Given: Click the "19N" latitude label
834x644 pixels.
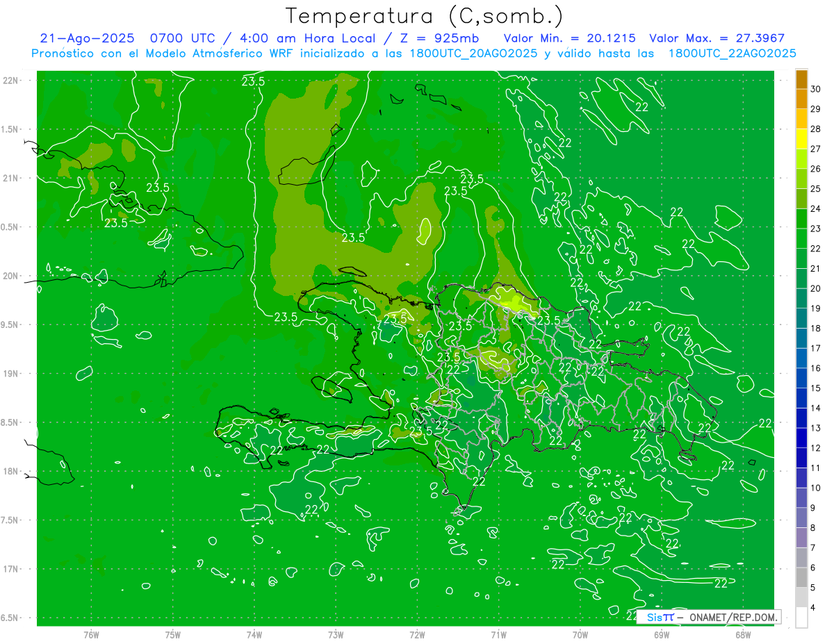Looking at the screenshot, I should tap(11, 374).
